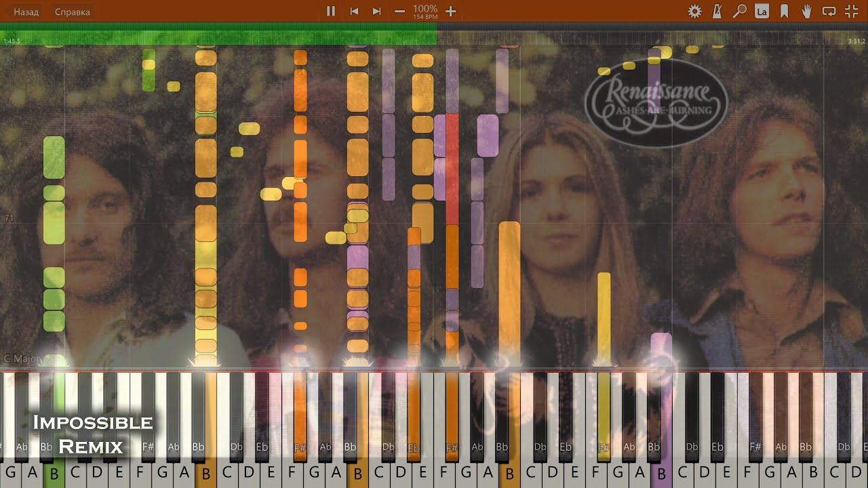This screenshot has height=488, width=868.
Task: Skip forward to the next section
Action: point(376,11)
